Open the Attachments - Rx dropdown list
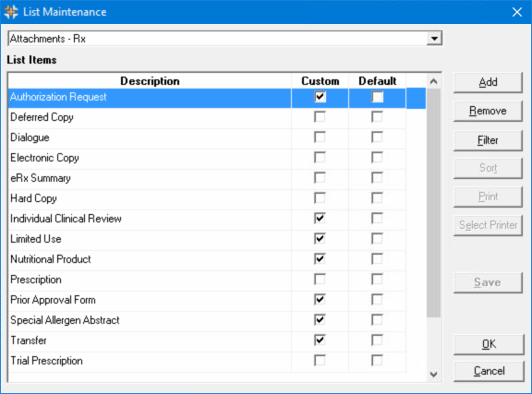 (434, 39)
